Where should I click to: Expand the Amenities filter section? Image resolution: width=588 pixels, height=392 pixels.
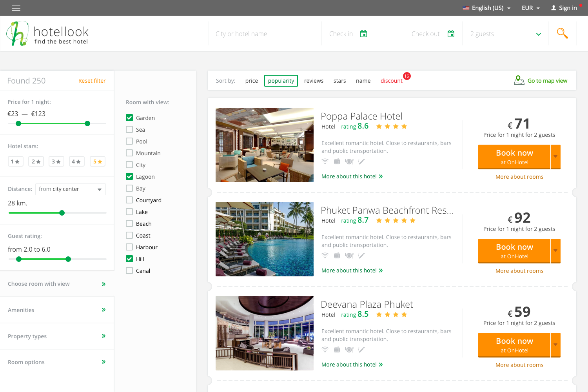click(57, 310)
